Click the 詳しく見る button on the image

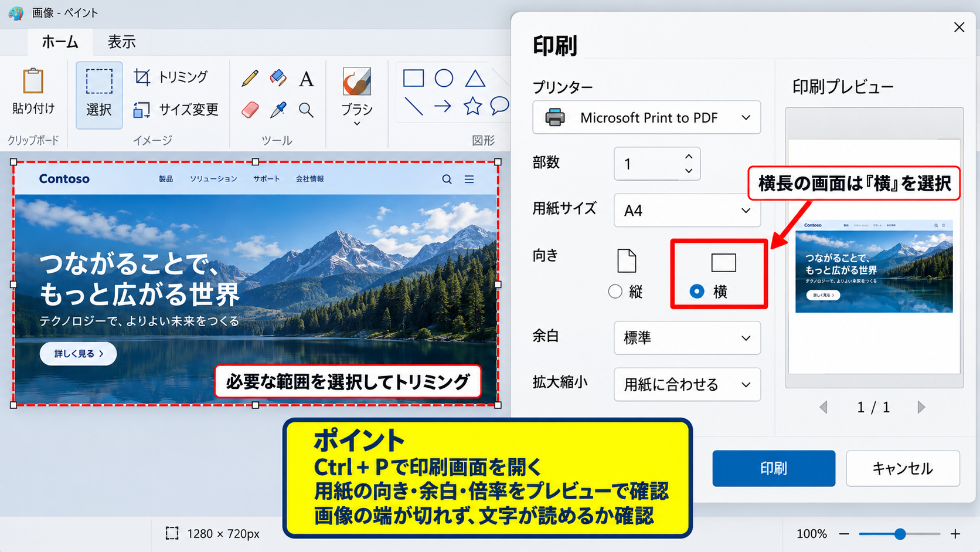78,354
